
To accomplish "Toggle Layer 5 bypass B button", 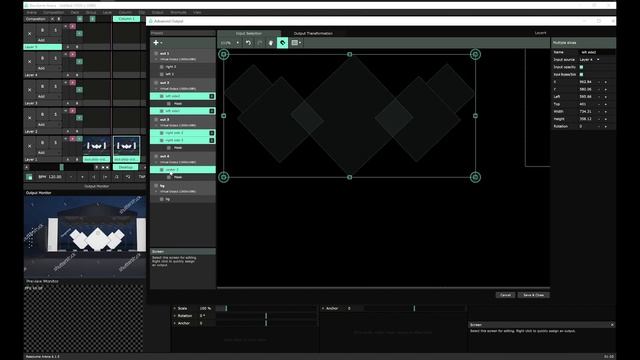I will click(x=42, y=30).
